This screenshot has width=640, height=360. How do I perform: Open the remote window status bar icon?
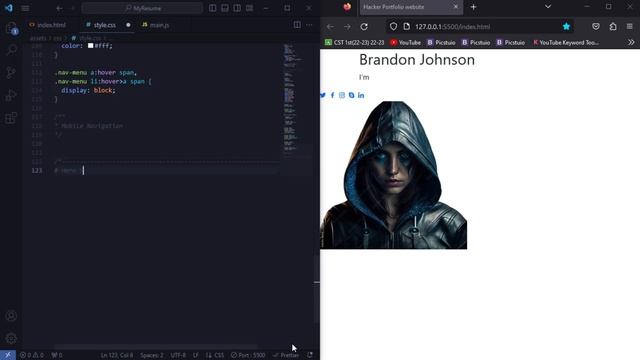8,355
